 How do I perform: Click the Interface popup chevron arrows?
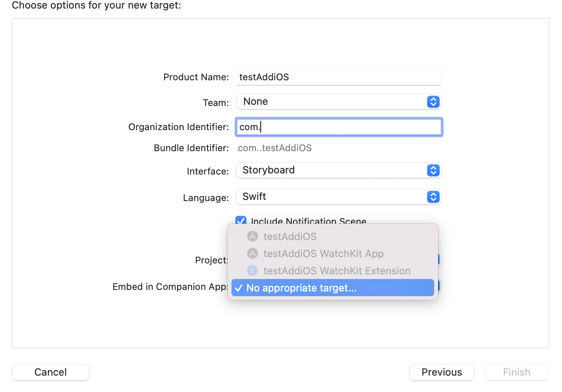[x=433, y=170]
